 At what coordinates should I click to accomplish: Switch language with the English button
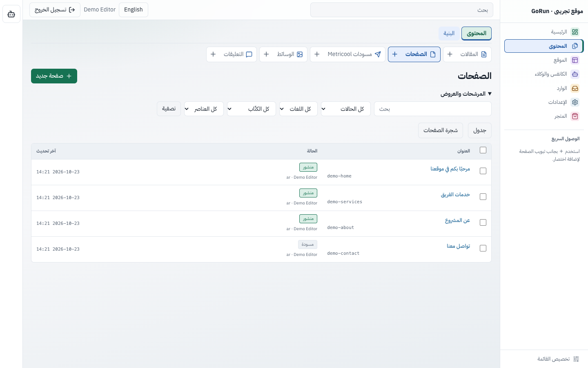coord(134,10)
